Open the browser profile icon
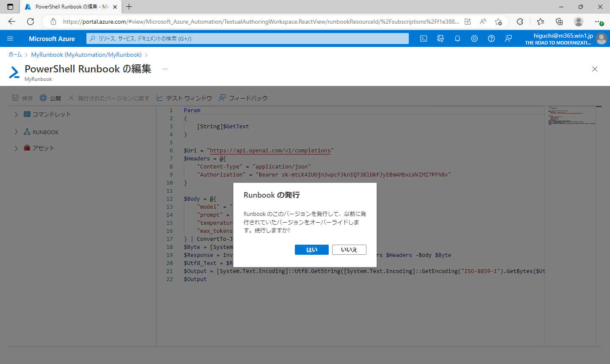The width and height of the screenshot is (610, 364). (579, 22)
